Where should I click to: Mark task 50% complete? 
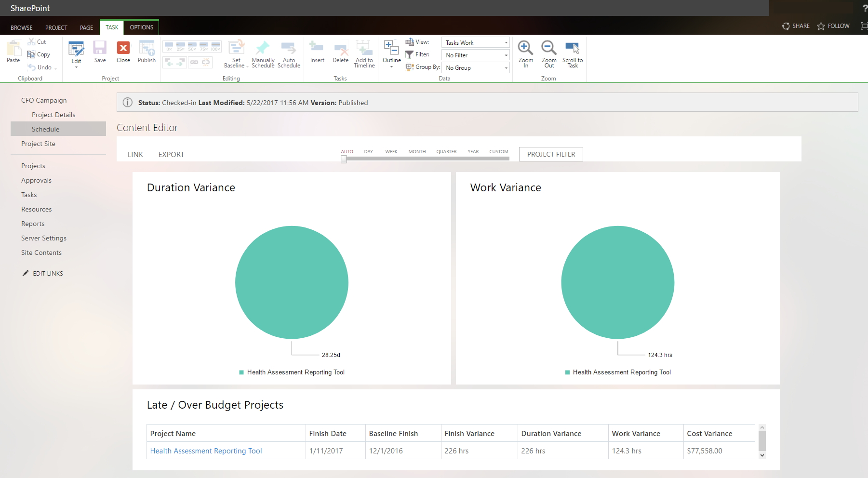pyautogui.click(x=192, y=47)
